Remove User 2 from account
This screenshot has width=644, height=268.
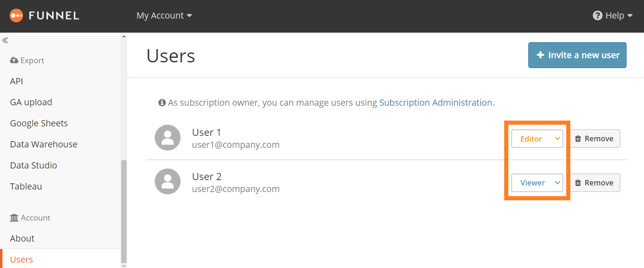595,183
